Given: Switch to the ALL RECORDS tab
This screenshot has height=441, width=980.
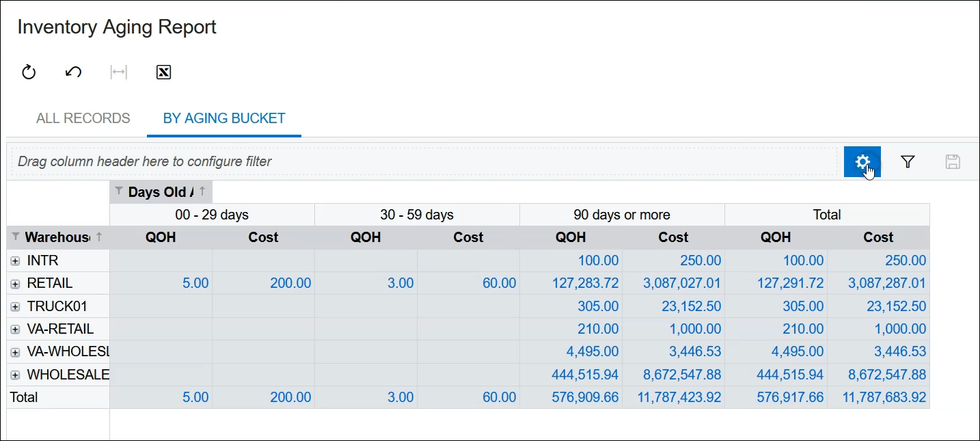Looking at the screenshot, I should 83,118.
